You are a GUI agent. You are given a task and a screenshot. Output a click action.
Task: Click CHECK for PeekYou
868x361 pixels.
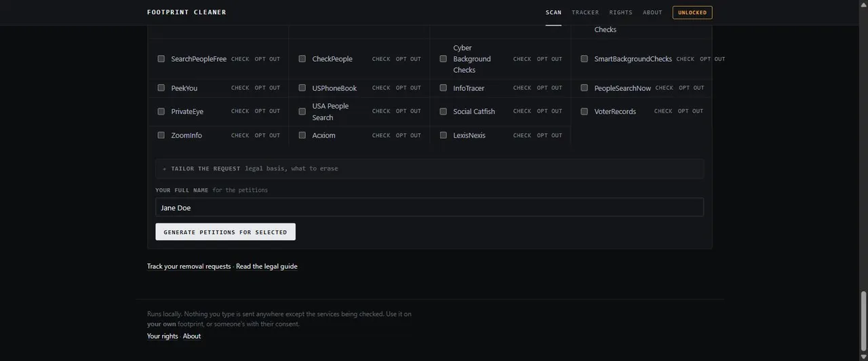point(240,88)
